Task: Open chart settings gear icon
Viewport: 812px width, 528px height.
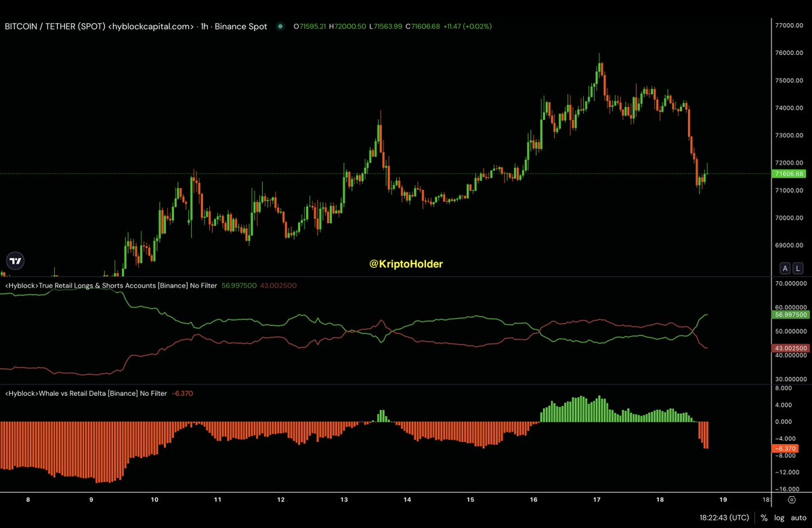Action: (791, 500)
